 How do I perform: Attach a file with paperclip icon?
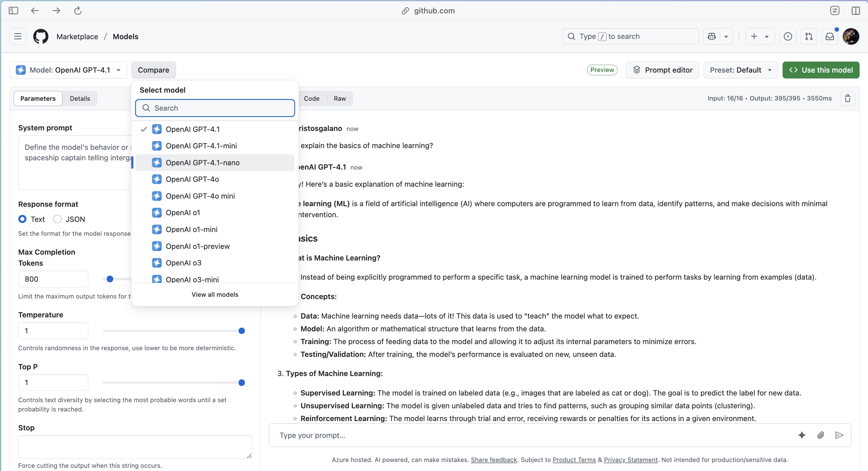(821, 435)
